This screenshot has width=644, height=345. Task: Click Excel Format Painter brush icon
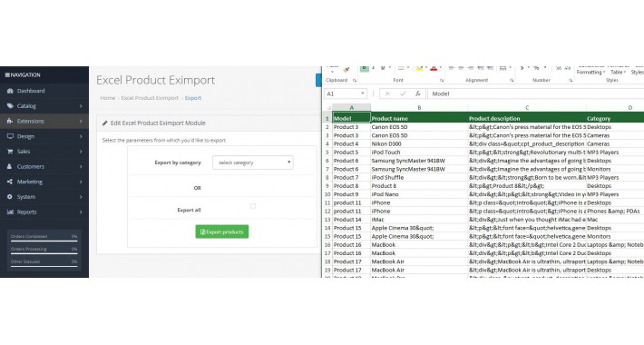coord(346,70)
